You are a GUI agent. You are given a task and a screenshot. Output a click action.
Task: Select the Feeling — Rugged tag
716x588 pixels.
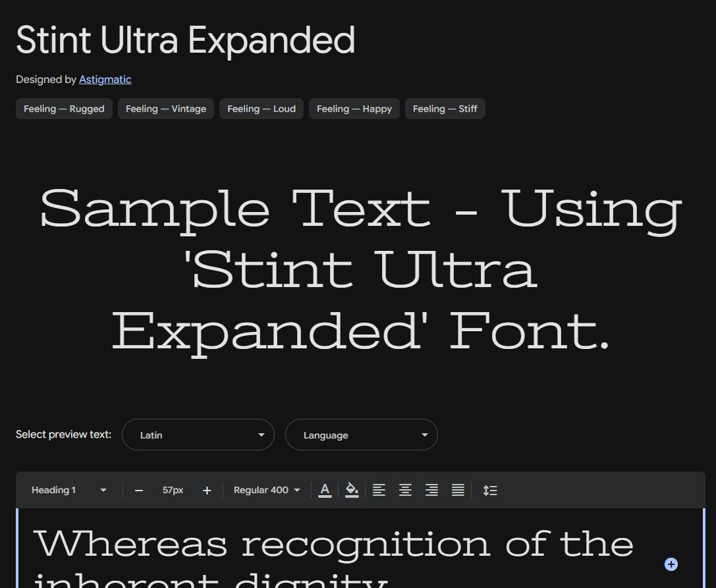pos(64,109)
